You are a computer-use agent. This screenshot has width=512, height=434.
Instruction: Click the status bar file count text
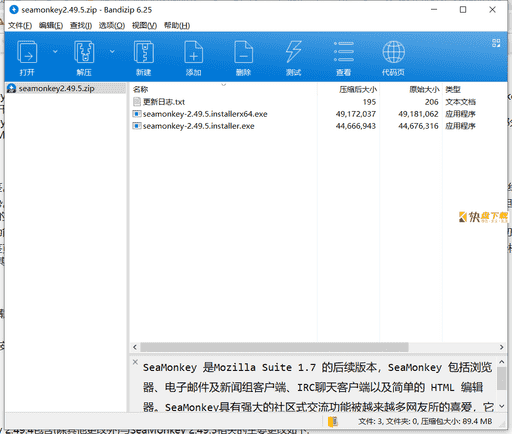[425, 422]
